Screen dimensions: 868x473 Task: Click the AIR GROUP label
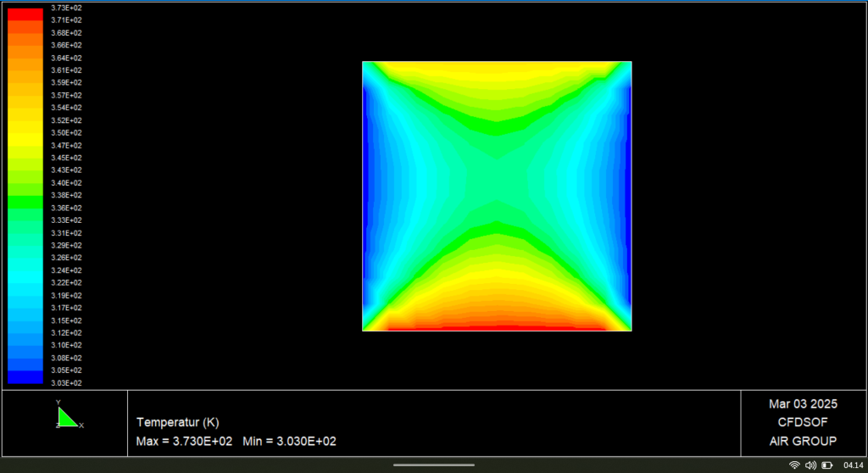point(802,441)
